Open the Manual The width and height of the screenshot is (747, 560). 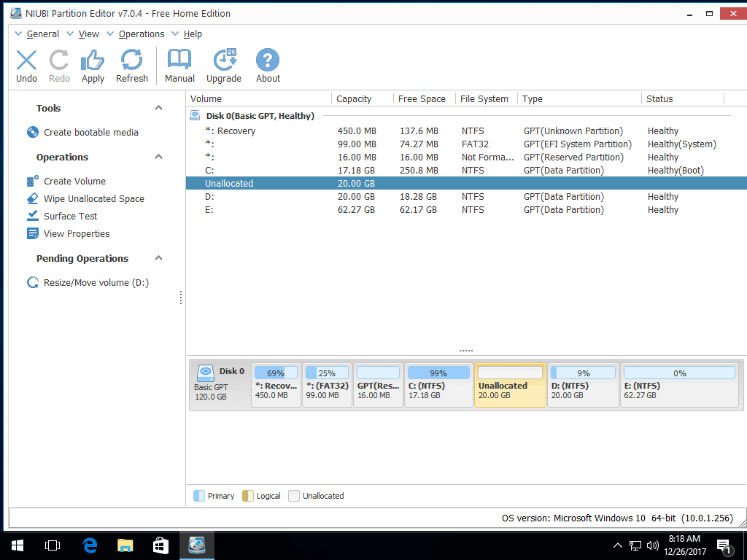pos(179,65)
